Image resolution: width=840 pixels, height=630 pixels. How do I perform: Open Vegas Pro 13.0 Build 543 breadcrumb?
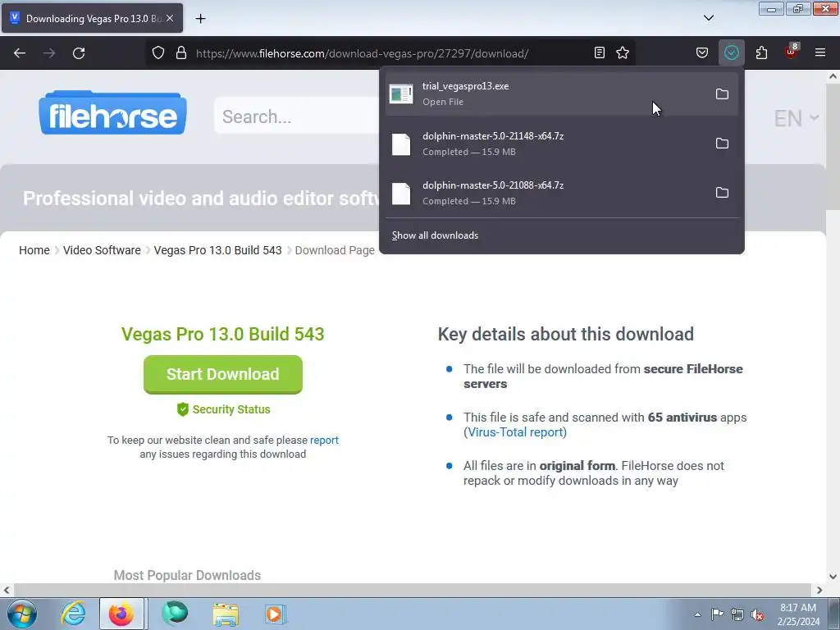click(217, 250)
